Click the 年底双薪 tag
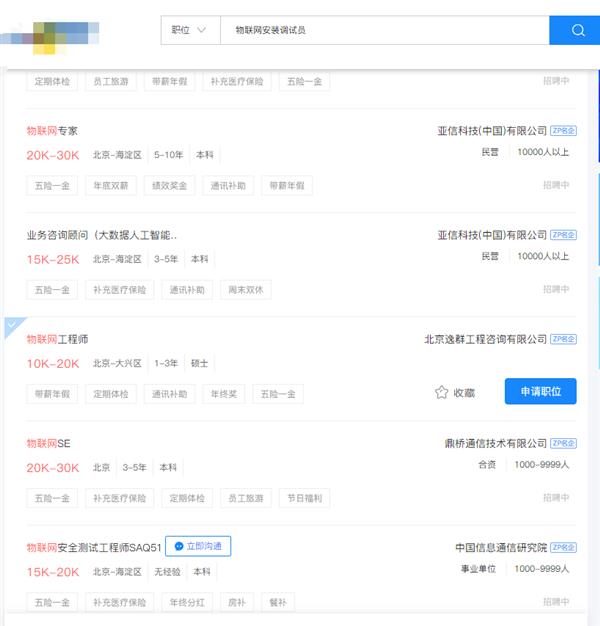Image resolution: width=600 pixels, height=626 pixels. coord(111,186)
